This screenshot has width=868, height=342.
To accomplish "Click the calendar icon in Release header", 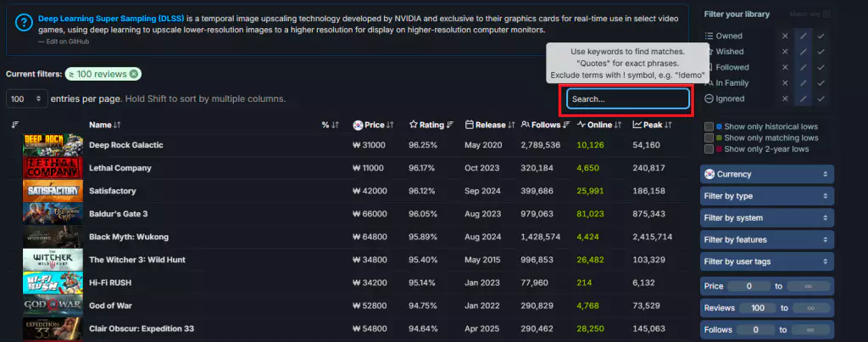I will coord(470,126).
